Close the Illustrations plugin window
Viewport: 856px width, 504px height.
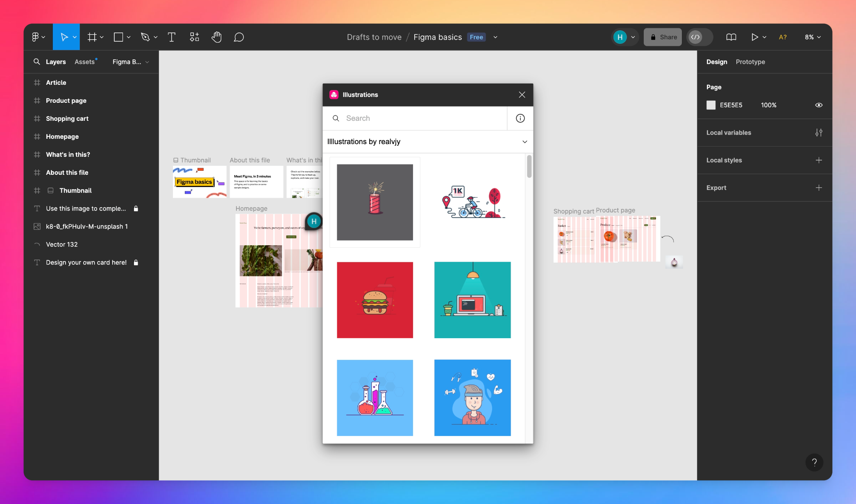click(522, 95)
